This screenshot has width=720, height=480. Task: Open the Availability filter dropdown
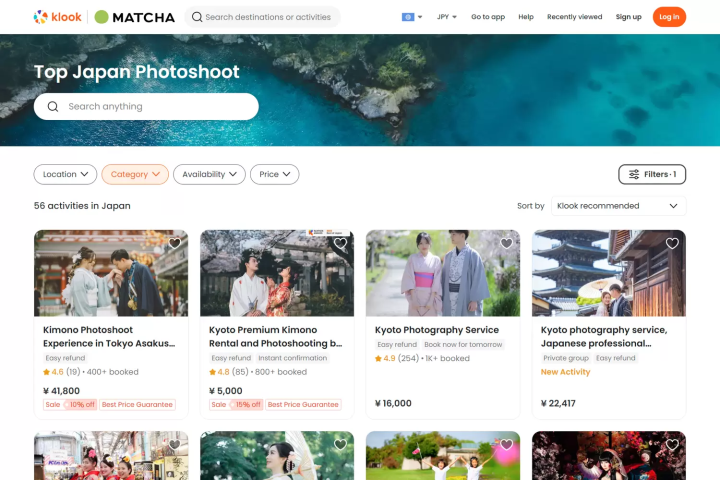tap(209, 174)
